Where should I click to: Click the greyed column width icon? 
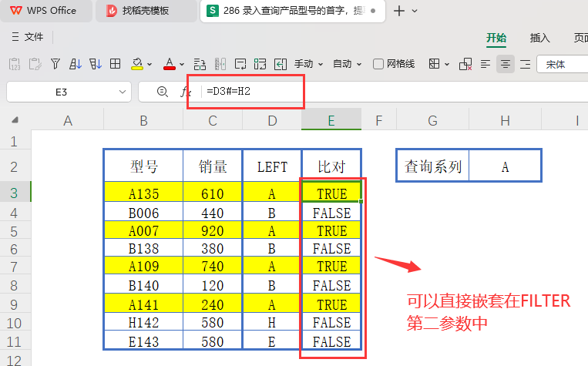click(220, 64)
